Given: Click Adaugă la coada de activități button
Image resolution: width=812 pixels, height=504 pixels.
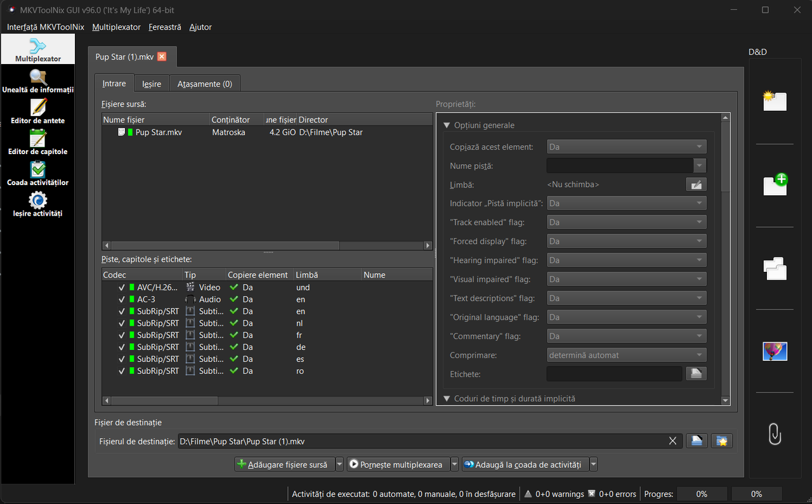Looking at the screenshot, I should click(x=525, y=465).
